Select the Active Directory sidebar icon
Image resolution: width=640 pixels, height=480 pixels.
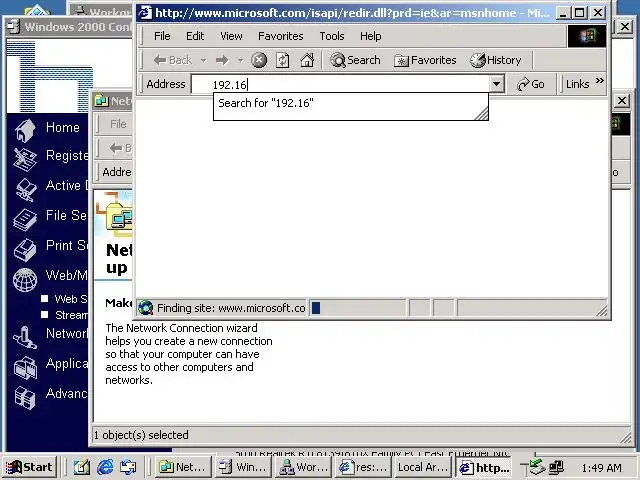pos(25,189)
